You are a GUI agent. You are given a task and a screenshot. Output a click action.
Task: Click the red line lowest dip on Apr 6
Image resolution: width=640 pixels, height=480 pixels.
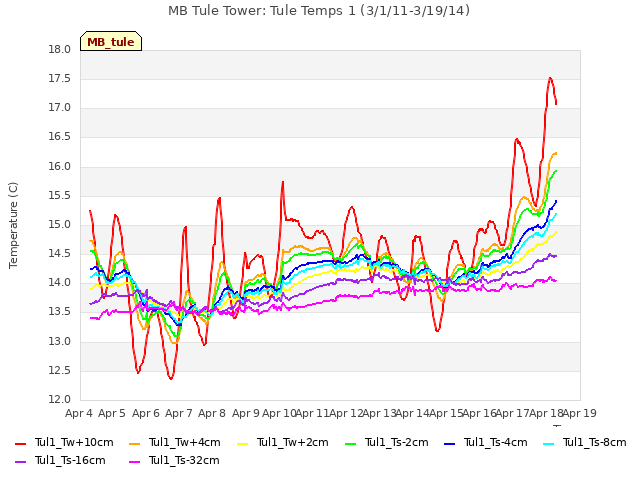tap(171, 378)
